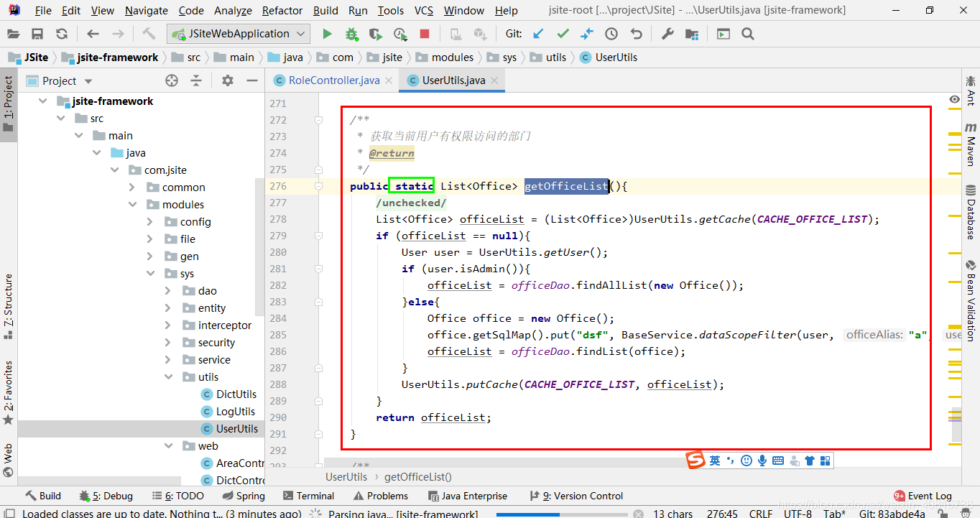This screenshot has width=980, height=518.
Task: Toggle the 1: Project tool window strip
Action: coord(8,104)
